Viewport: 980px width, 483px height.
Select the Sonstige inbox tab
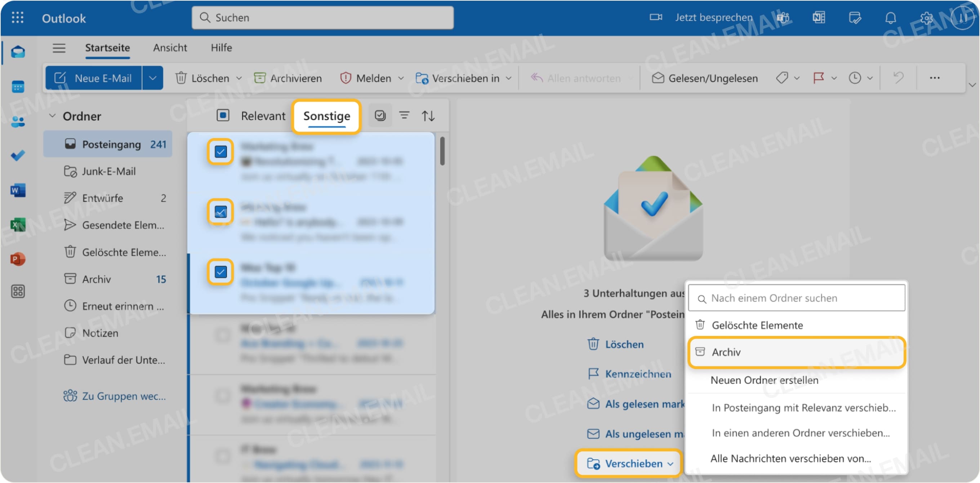(326, 116)
